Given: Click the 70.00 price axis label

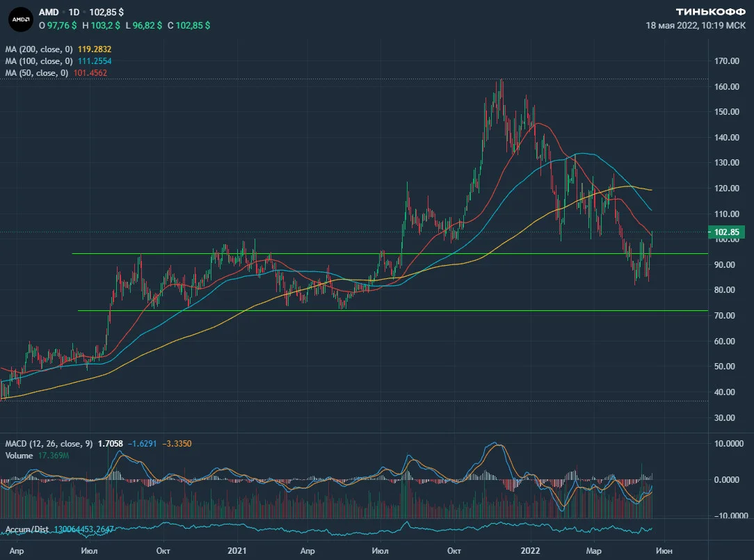Looking at the screenshot, I should click(x=725, y=316).
